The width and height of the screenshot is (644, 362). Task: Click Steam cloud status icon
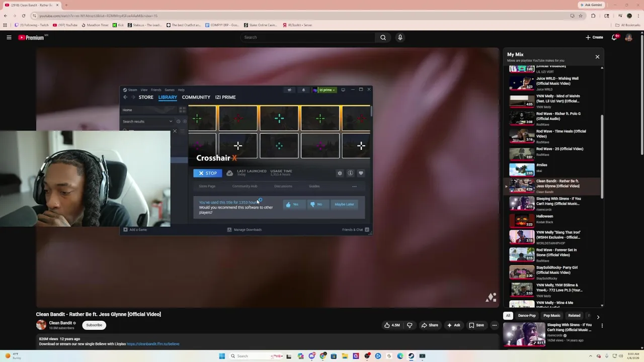[x=229, y=173]
